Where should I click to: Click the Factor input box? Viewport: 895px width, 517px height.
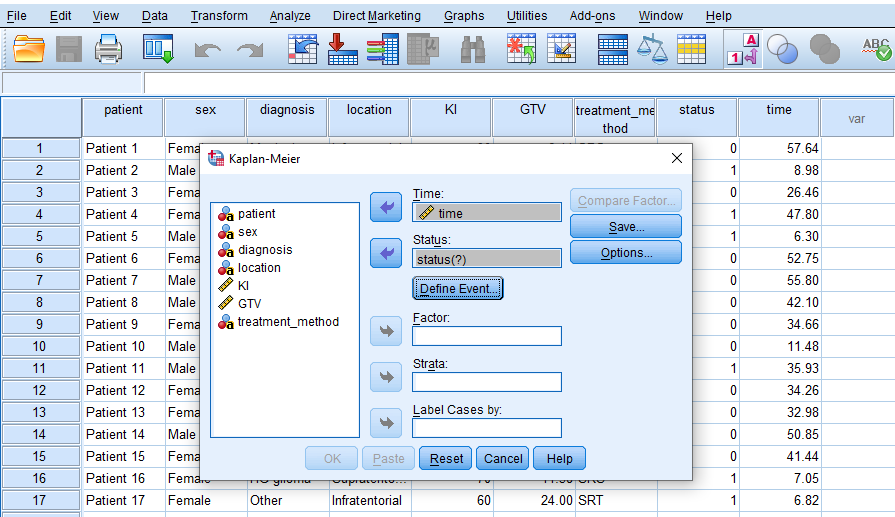(x=487, y=336)
